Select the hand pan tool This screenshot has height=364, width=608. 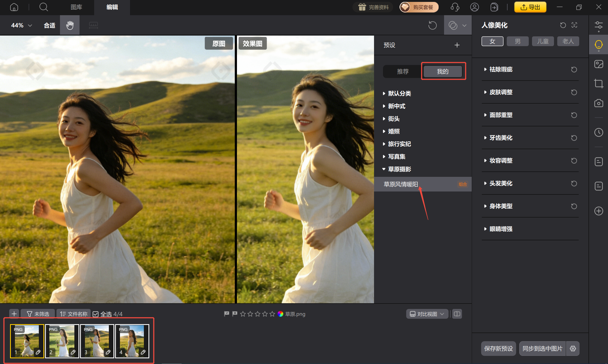[70, 25]
